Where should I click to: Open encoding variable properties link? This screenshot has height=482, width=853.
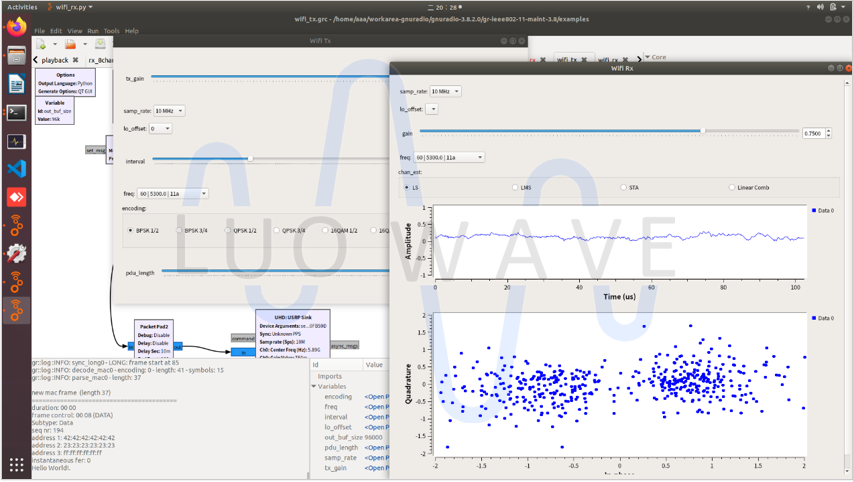[376, 397]
